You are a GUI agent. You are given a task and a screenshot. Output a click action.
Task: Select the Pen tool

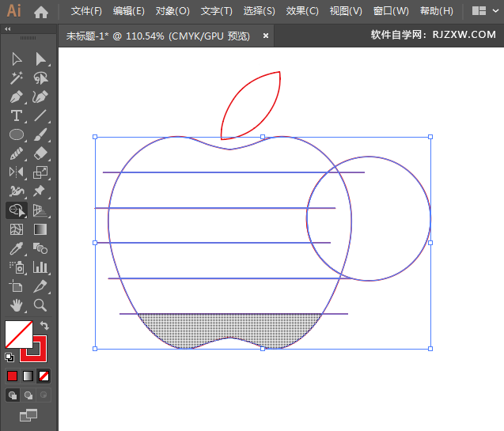click(x=17, y=97)
